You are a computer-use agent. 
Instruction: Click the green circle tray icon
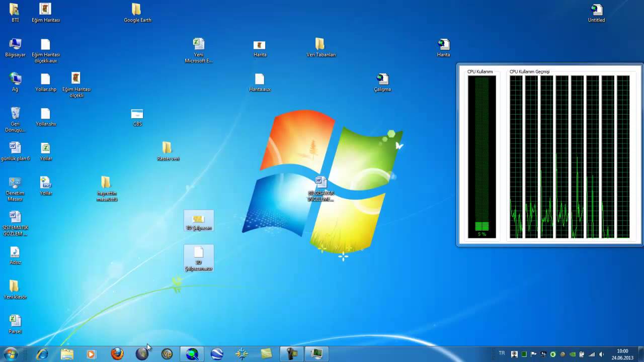click(x=553, y=354)
